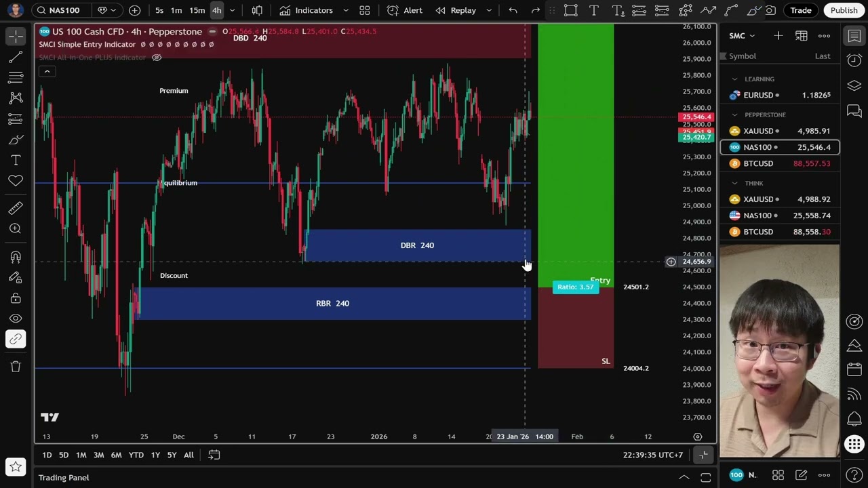Viewport: 868px width, 488px height.
Task: Collapse the PEPPERSTONE watchlist section
Action: click(734, 115)
